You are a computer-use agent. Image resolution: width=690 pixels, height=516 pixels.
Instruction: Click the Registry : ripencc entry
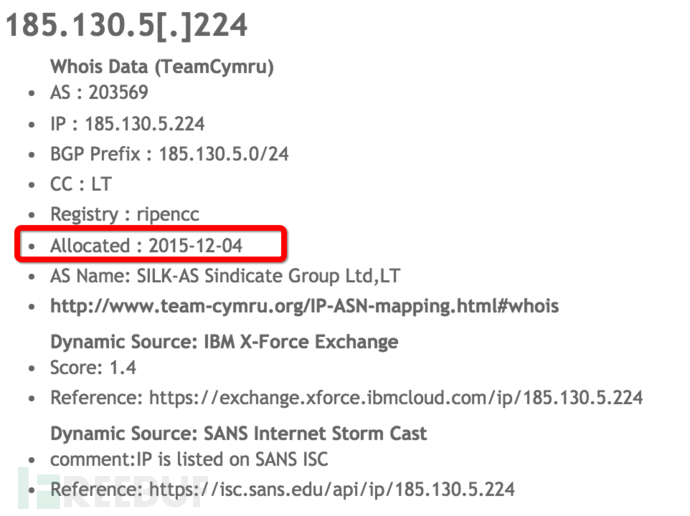coord(125,215)
